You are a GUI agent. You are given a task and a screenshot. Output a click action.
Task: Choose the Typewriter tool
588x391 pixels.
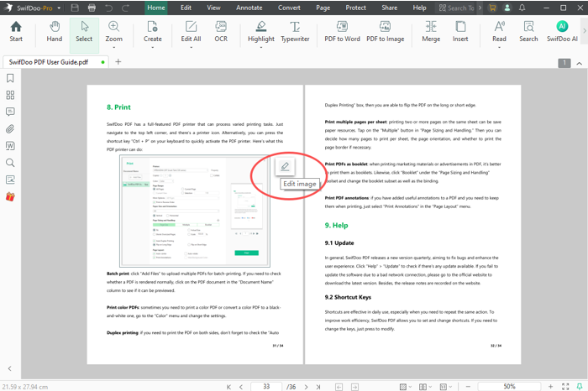point(295,31)
